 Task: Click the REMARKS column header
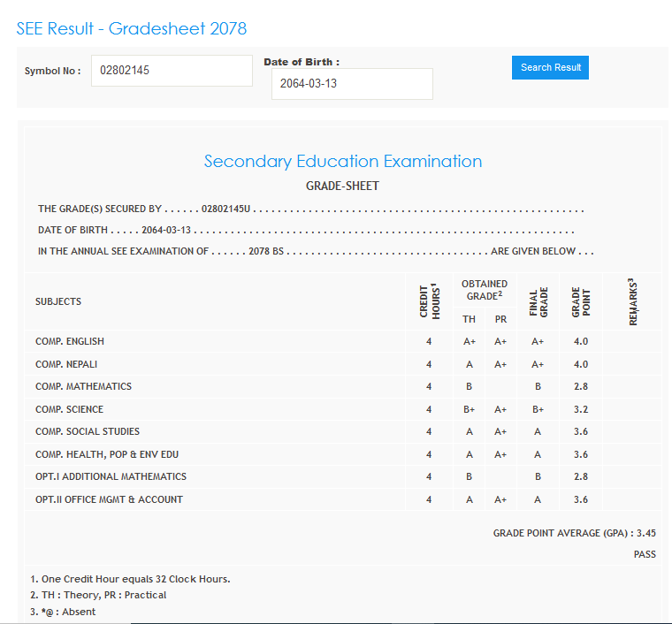point(632,301)
